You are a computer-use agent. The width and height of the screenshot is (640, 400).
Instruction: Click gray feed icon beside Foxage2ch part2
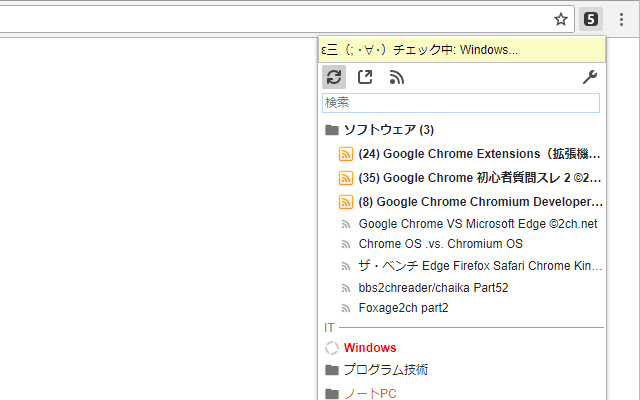(x=346, y=309)
